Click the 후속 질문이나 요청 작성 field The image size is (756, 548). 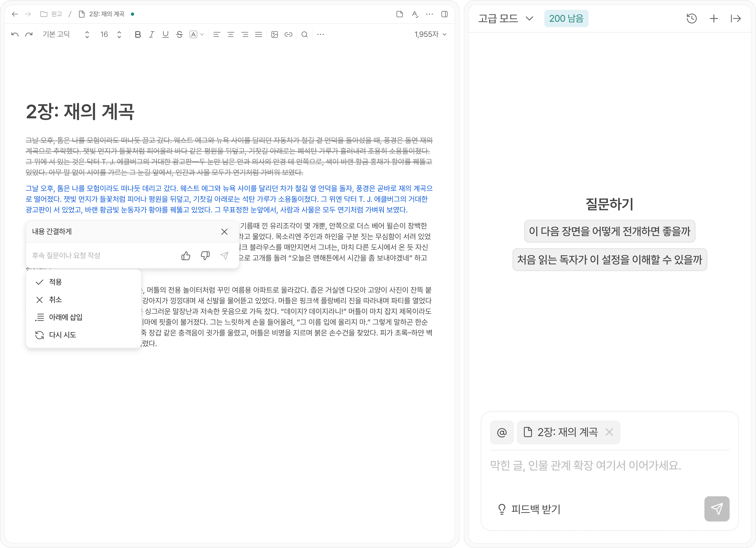pyautogui.click(x=100, y=256)
